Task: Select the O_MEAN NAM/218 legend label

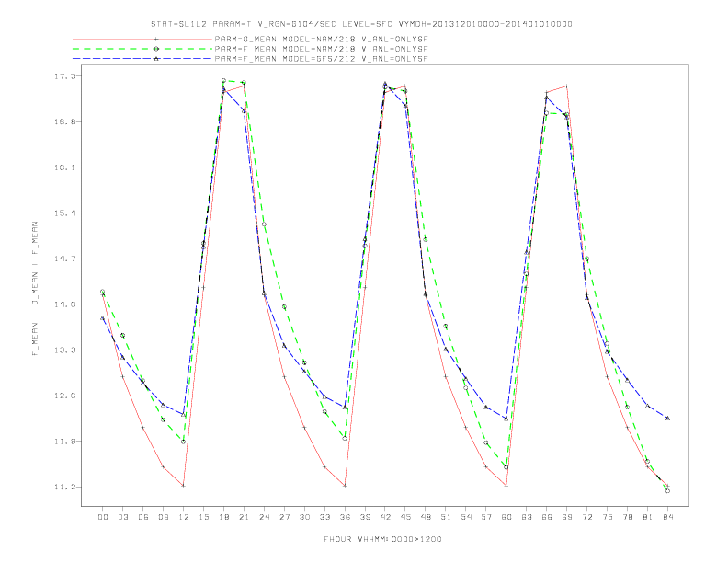Action: pos(321,39)
